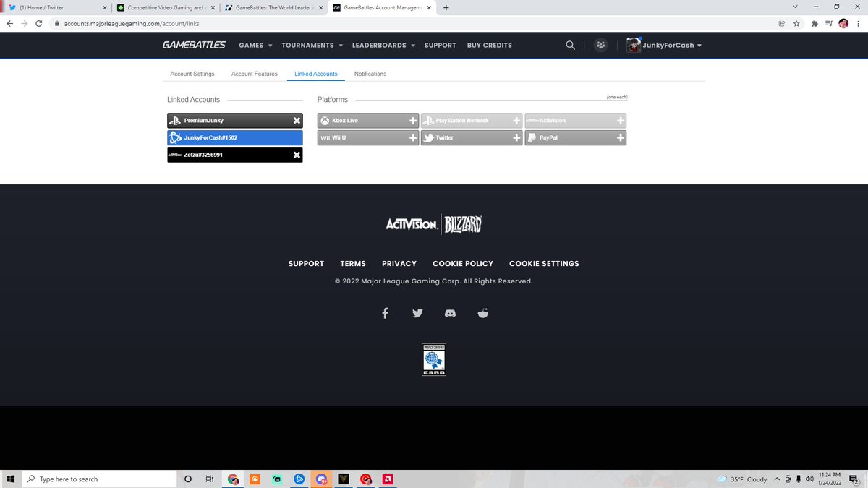Open the Twitter icon in the footer
Image resolution: width=868 pixels, height=488 pixels.
(x=417, y=313)
